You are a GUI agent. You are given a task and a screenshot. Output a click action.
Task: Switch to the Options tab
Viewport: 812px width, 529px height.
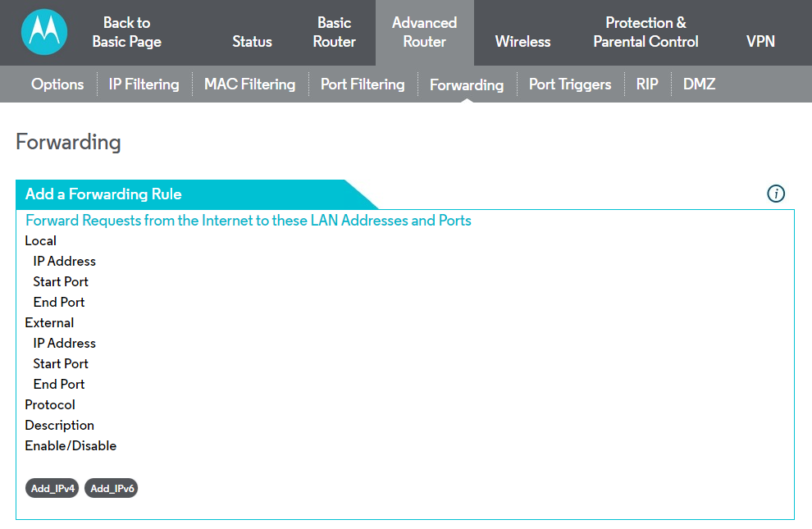[57, 84]
